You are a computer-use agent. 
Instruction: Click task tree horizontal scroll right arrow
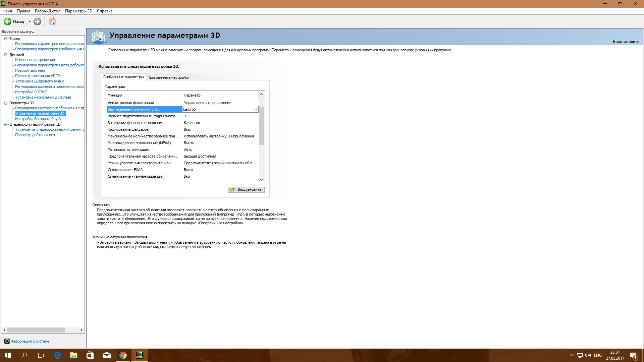tap(82, 330)
